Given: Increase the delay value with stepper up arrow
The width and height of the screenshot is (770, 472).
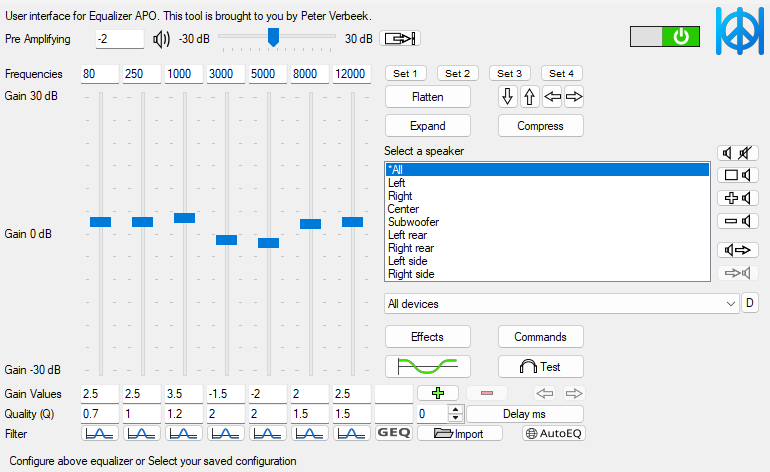Looking at the screenshot, I should [x=456, y=409].
